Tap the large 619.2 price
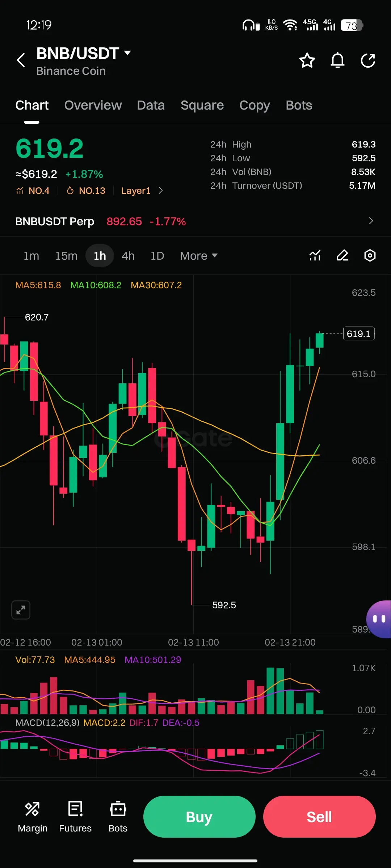This screenshot has height=868, width=391. [50, 149]
